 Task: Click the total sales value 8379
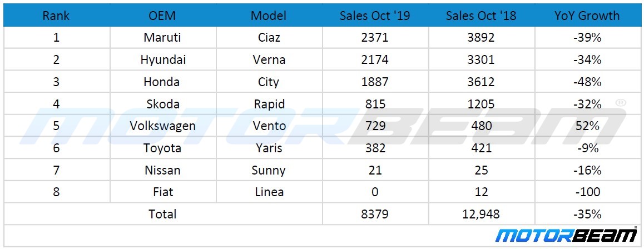pos(375,214)
